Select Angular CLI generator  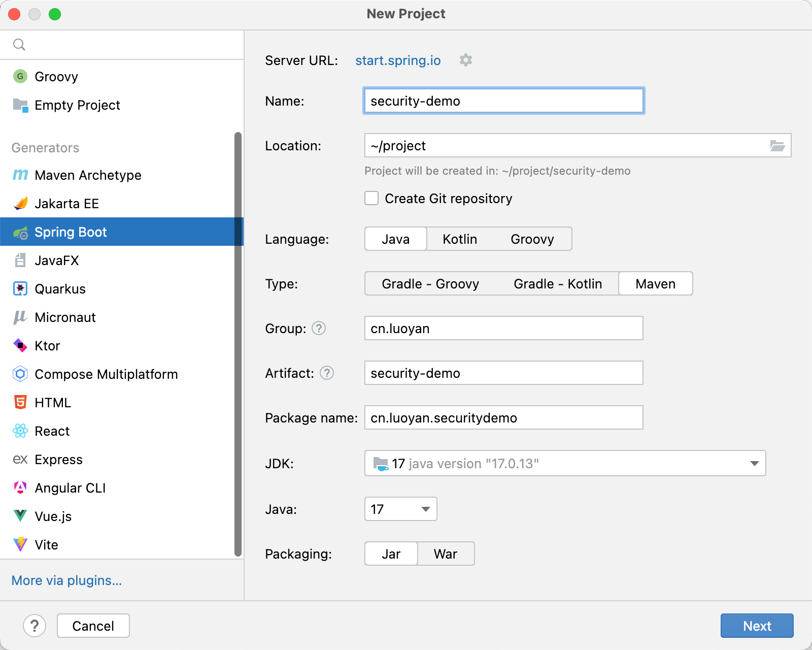[x=122, y=488]
